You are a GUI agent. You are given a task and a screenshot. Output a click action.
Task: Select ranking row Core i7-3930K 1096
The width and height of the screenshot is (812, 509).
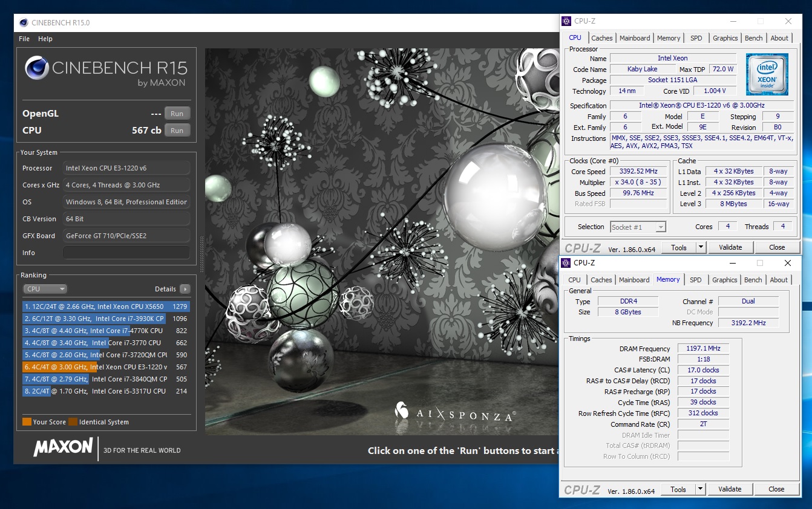(x=106, y=319)
